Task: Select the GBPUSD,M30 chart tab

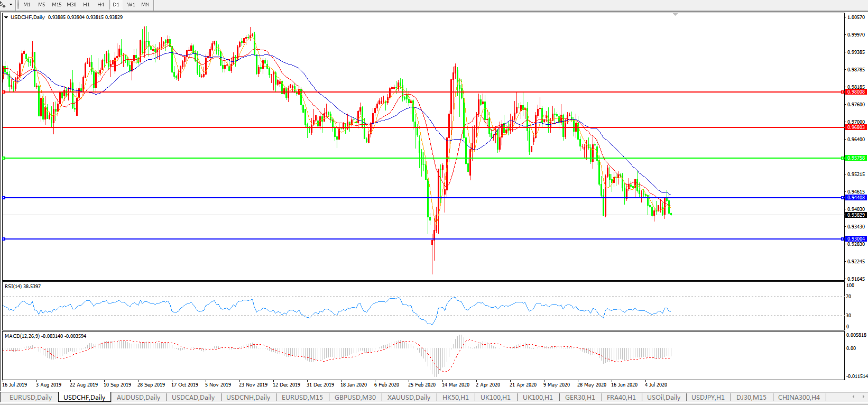Action: pyautogui.click(x=355, y=397)
